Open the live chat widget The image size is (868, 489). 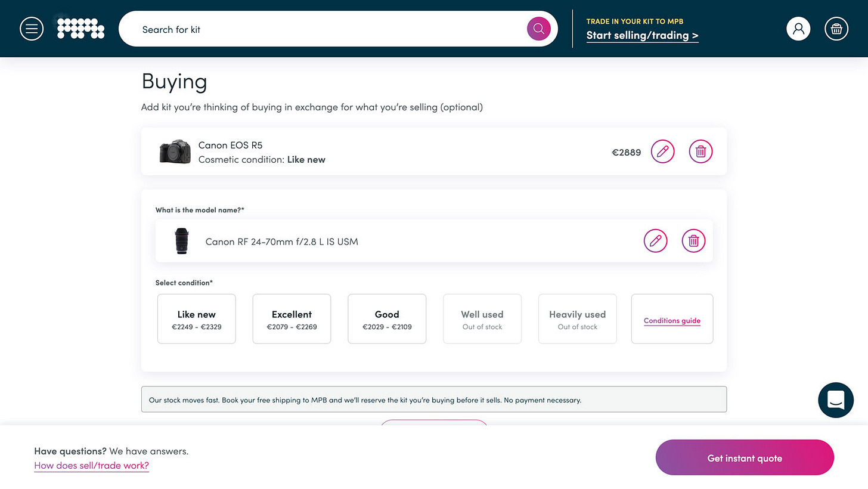tap(836, 400)
